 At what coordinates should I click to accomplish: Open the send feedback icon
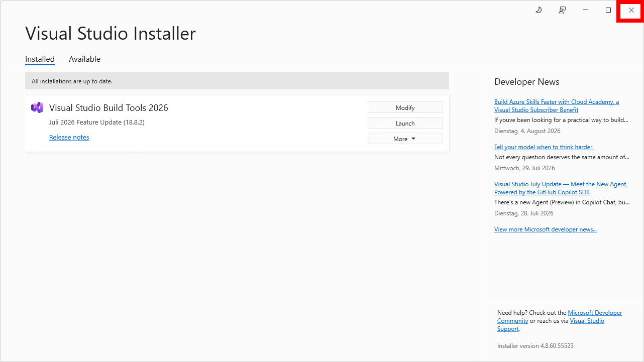click(x=562, y=10)
